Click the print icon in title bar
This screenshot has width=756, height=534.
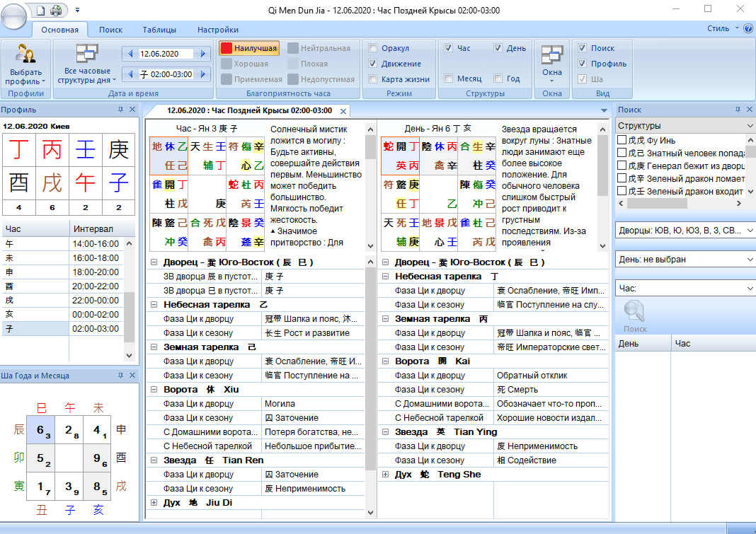pyautogui.click(x=56, y=10)
